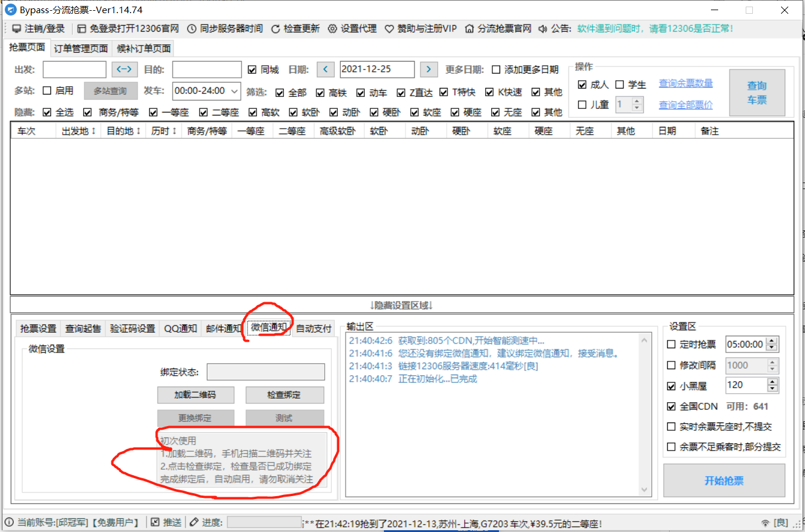This screenshot has width=805, height=532.
Task: Toggle 小黑屋 checkbox
Action: pyautogui.click(x=671, y=386)
